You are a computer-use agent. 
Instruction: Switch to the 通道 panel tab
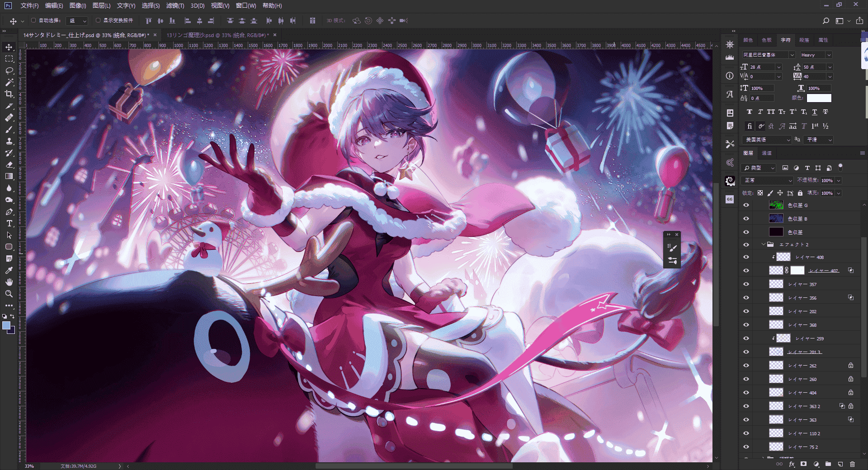coord(767,153)
